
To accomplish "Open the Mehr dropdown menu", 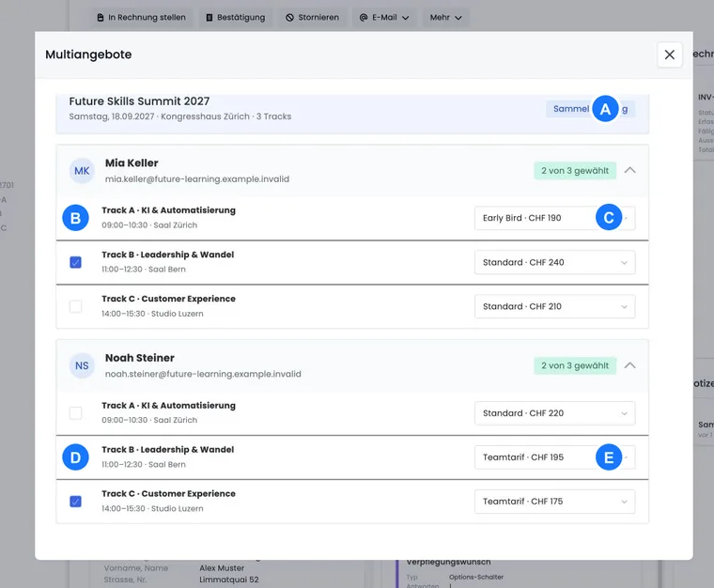I will [446, 17].
